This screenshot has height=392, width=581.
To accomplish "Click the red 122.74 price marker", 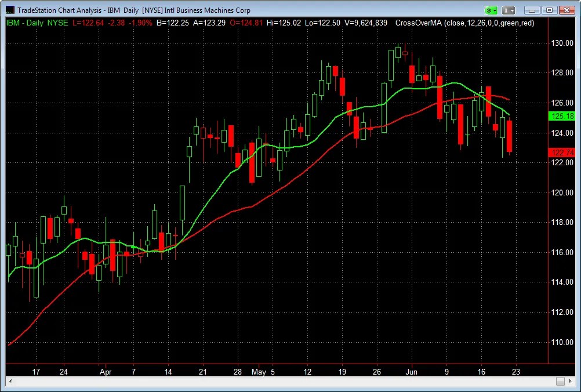I will pyautogui.click(x=561, y=153).
